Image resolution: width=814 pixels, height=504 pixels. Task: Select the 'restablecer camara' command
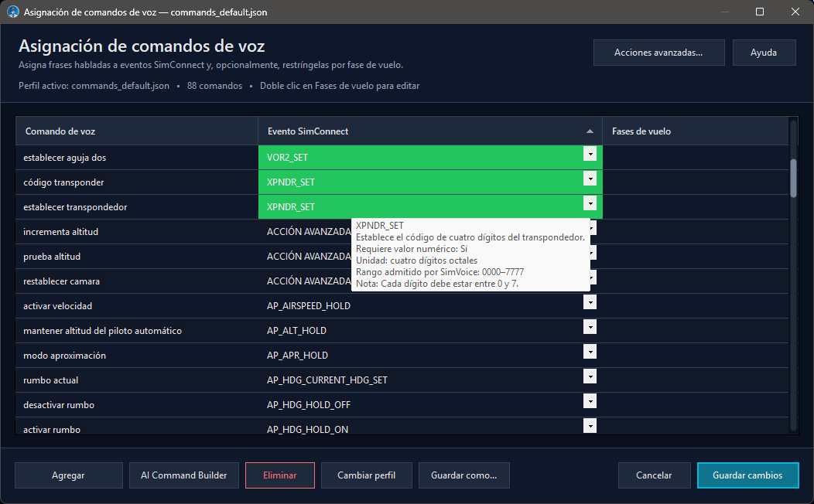click(137, 281)
